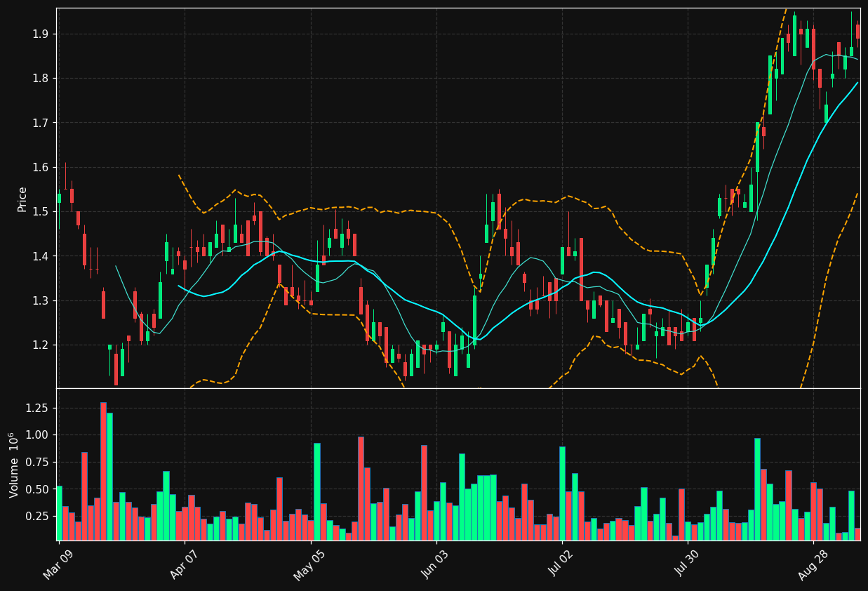Click the 1.5 price axis tick

(41, 211)
